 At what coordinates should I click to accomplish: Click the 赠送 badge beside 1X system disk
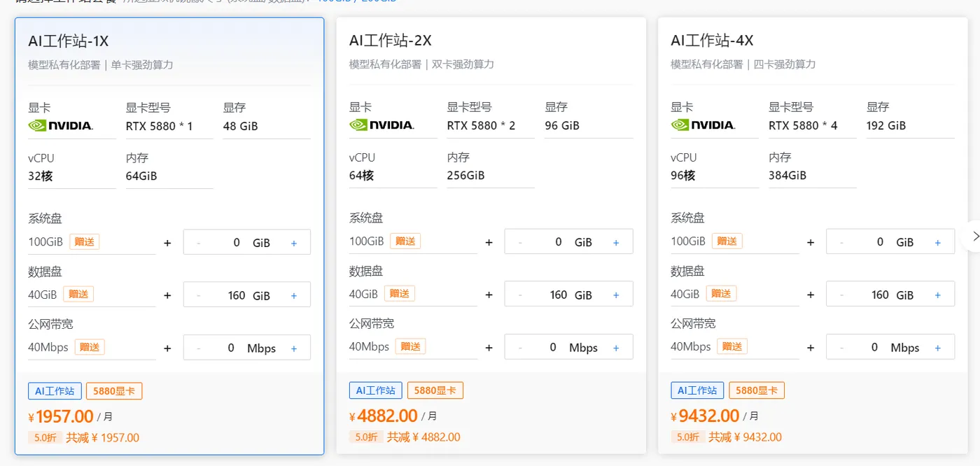84,242
